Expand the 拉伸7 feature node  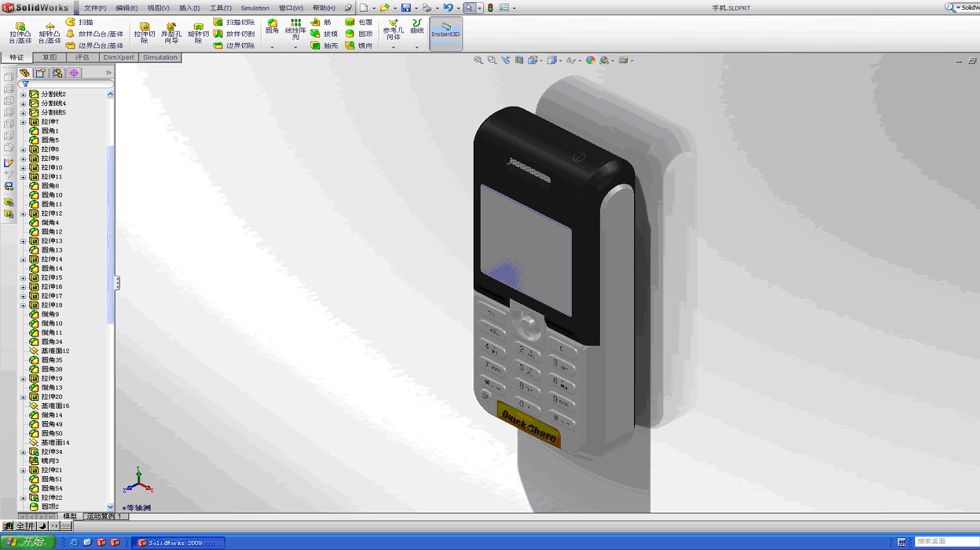23,122
